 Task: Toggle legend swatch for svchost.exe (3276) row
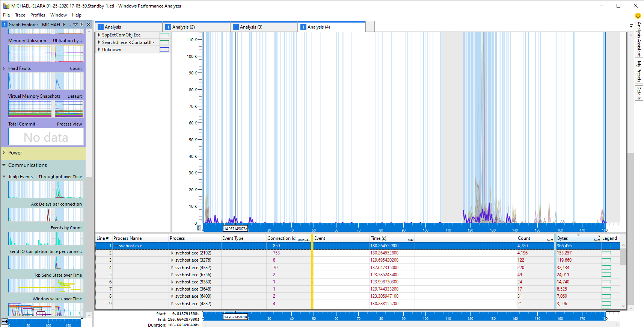point(606,260)
